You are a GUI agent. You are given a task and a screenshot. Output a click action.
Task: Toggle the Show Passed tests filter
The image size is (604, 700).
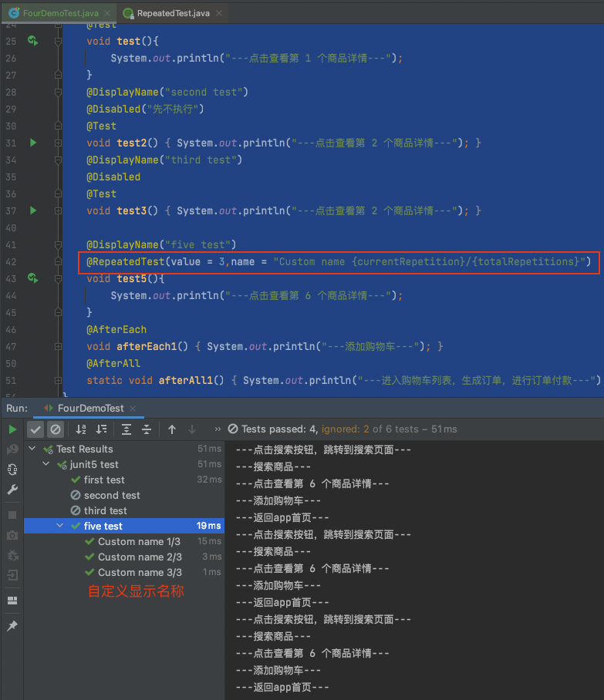tap(35, 429)
